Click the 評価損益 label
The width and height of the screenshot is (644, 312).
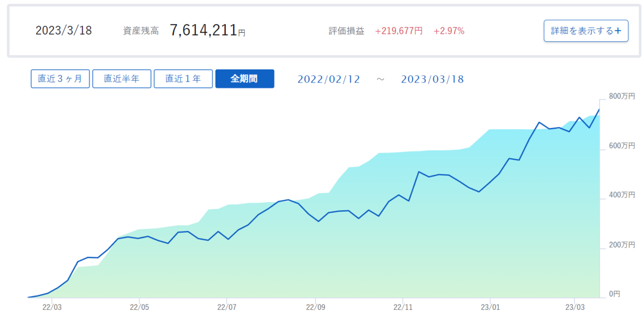(x=346, y=31)
